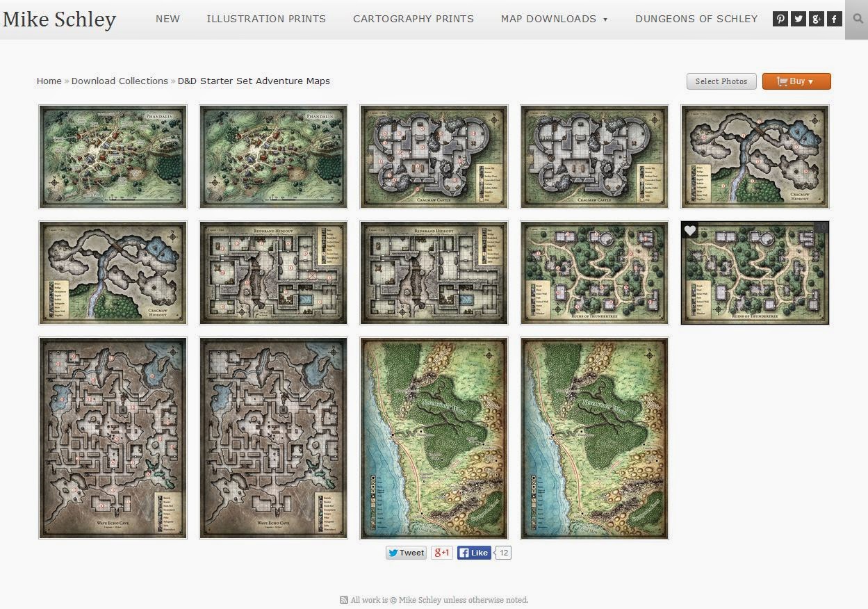Click the Twitter social icon in the header
The height and width of the screenshot is (609, 868).
[x=798, y=19]
